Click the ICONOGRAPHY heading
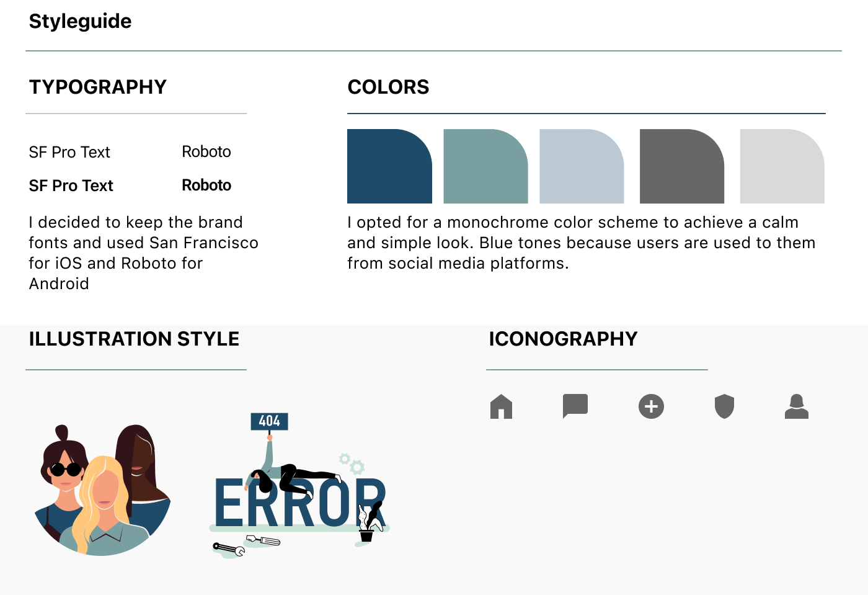The image size is (868, 595). click(562, 339)
